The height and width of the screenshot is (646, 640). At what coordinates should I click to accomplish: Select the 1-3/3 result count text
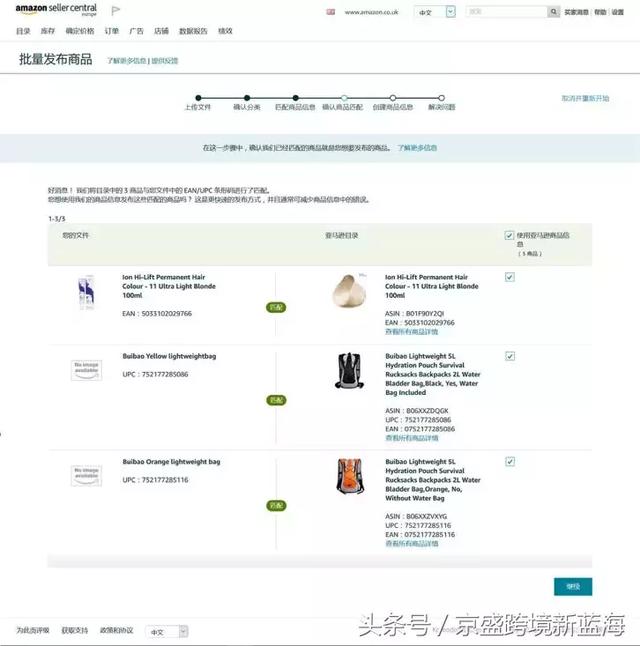[x=57, y=219]
